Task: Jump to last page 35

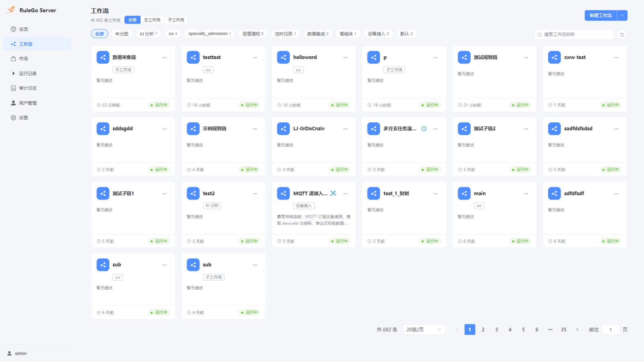Action: click(x=564, y=330)
